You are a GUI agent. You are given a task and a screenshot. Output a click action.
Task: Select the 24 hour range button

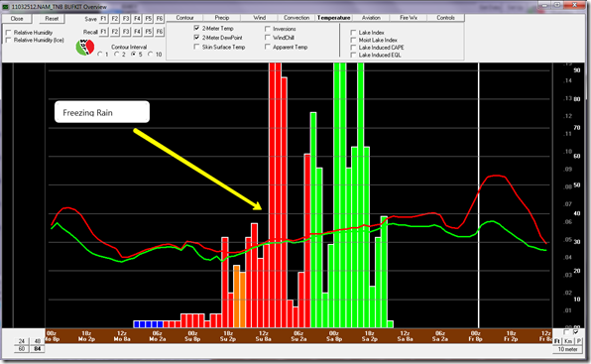click(22, 341)
